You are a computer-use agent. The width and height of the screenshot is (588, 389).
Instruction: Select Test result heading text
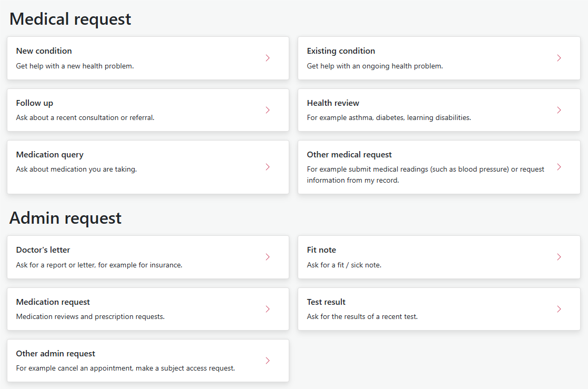(326, 302)
